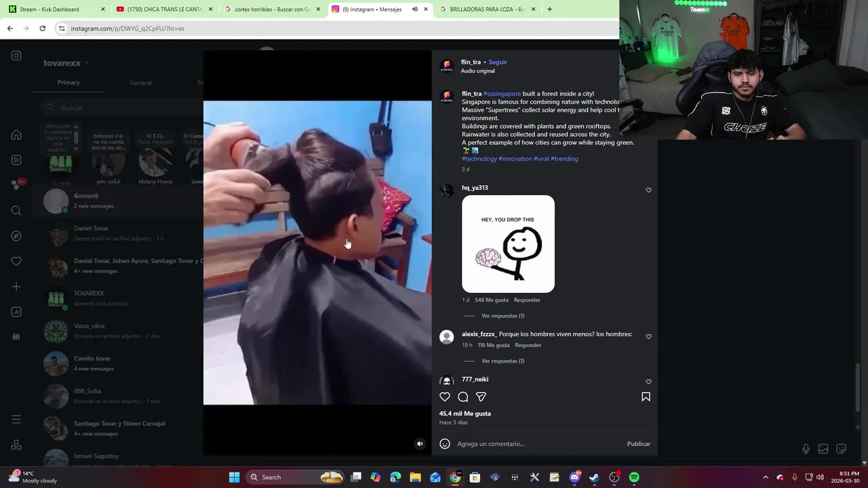Click the Windows taskbar Search box
This screenshot has height=488, width=868.
tap(295, 477)
